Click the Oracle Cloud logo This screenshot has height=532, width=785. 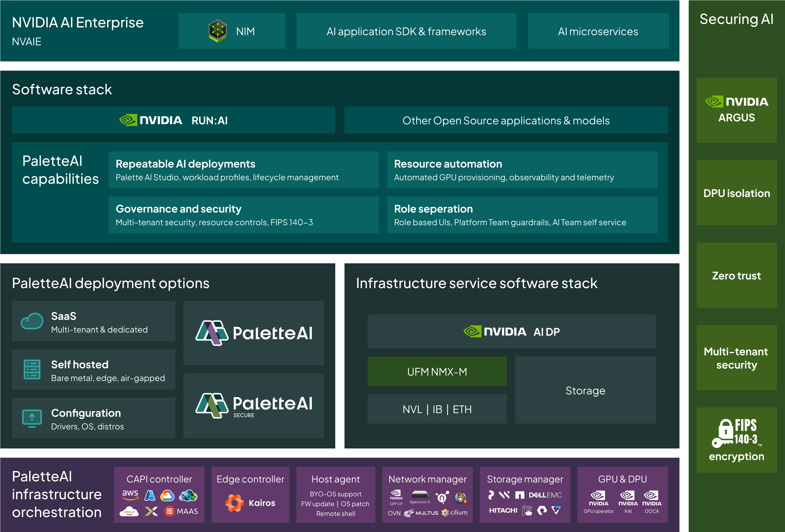pos(129,511)
